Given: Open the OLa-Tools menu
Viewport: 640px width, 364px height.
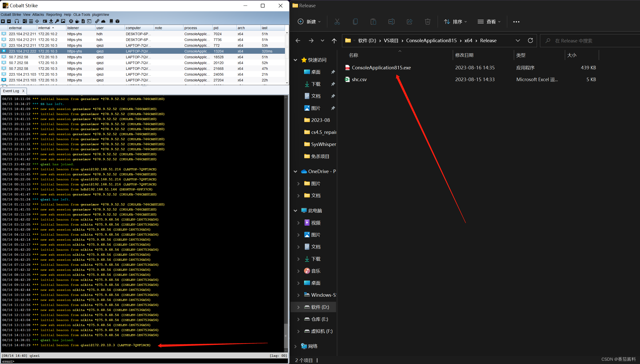Looking at the screenshot, I should (x=82, y=15).
